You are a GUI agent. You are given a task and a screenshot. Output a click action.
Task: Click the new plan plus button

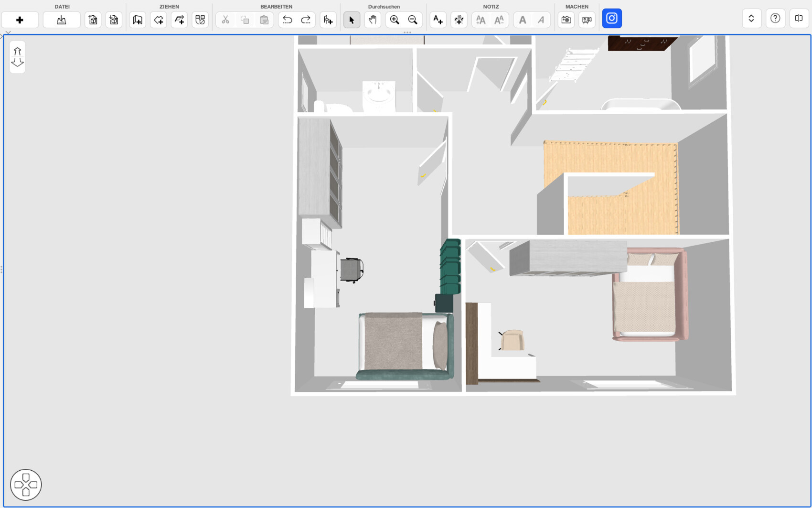tap(20, 20)
